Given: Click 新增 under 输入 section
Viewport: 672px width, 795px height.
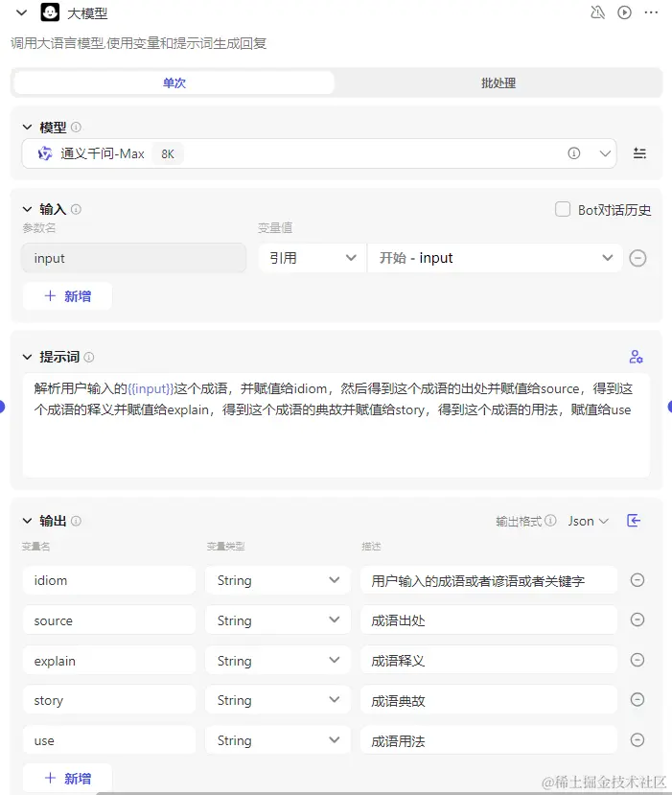Looking at the screenshot, I should [x=67, y=296].
